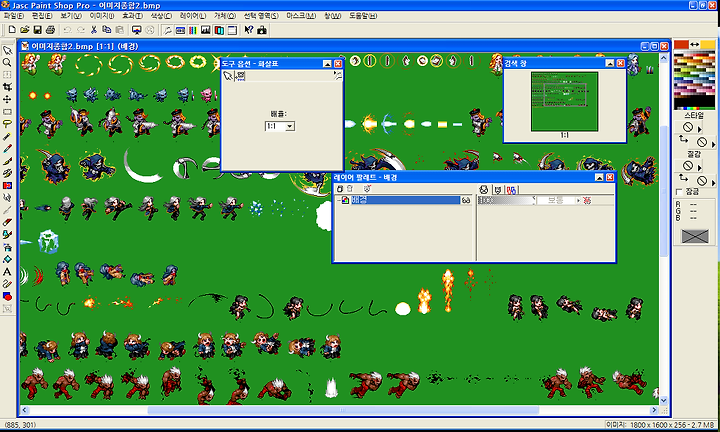Open the 효과 (Effects) menu
Viewport: 720px width, 432px height.
click(x=132, y=16)
